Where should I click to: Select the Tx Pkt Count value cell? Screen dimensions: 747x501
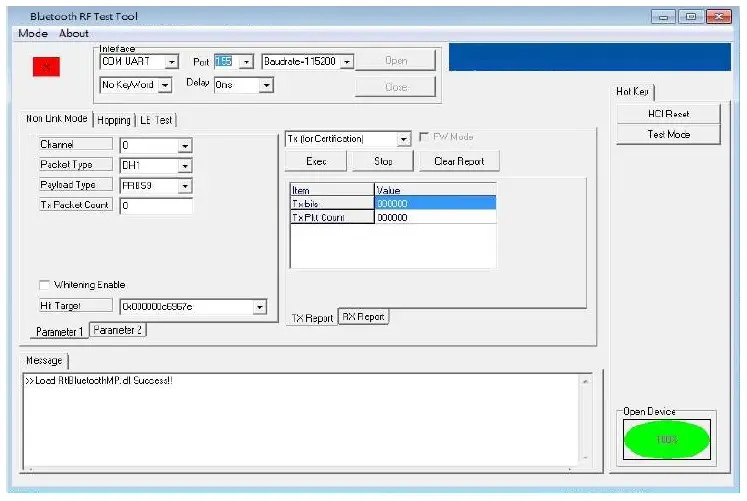click(x=435, y=217)
